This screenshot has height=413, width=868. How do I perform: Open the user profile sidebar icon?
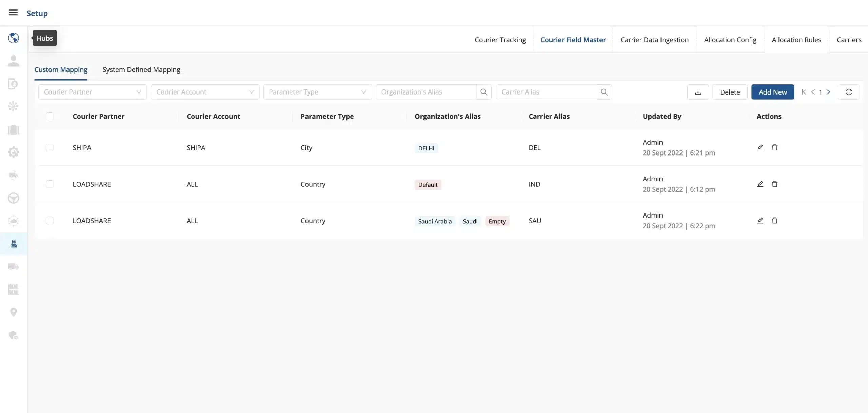pyautogui.click(x=14, y=61)
